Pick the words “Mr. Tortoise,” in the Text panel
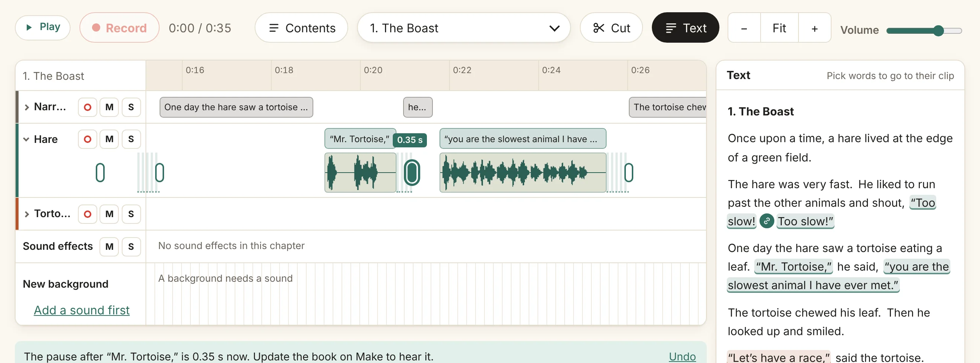Viewport: 980px width, 363px height. (x=794, y=266)
